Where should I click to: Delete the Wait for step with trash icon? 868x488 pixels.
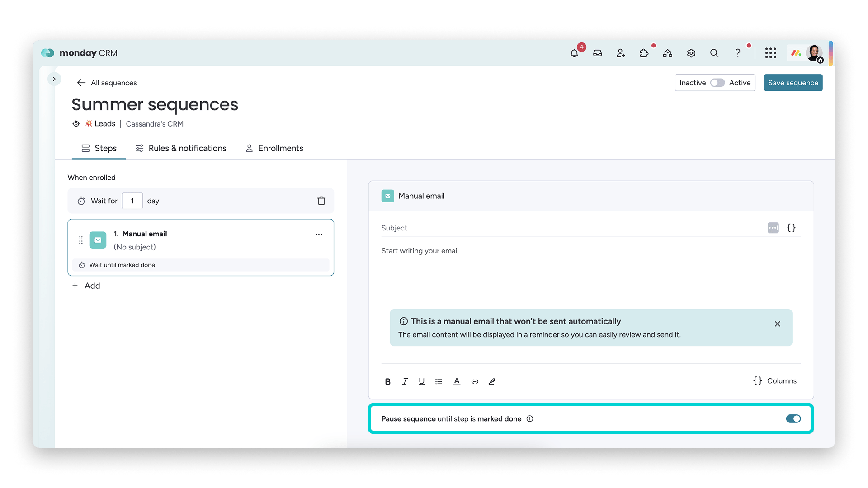pyautogui.click(x=321, y=201)
